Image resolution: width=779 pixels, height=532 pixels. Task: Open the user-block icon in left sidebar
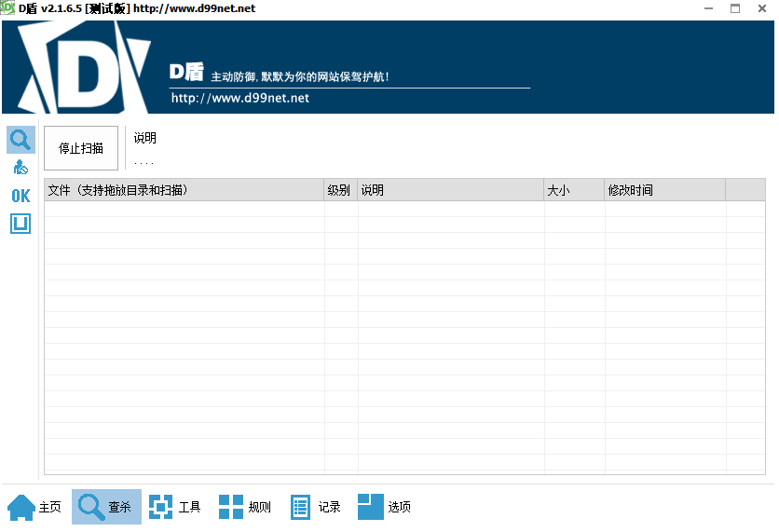click(x=20, y=168)
